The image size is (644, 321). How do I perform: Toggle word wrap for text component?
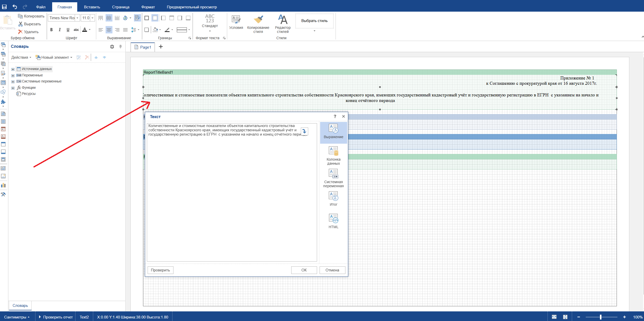(137, 18)
